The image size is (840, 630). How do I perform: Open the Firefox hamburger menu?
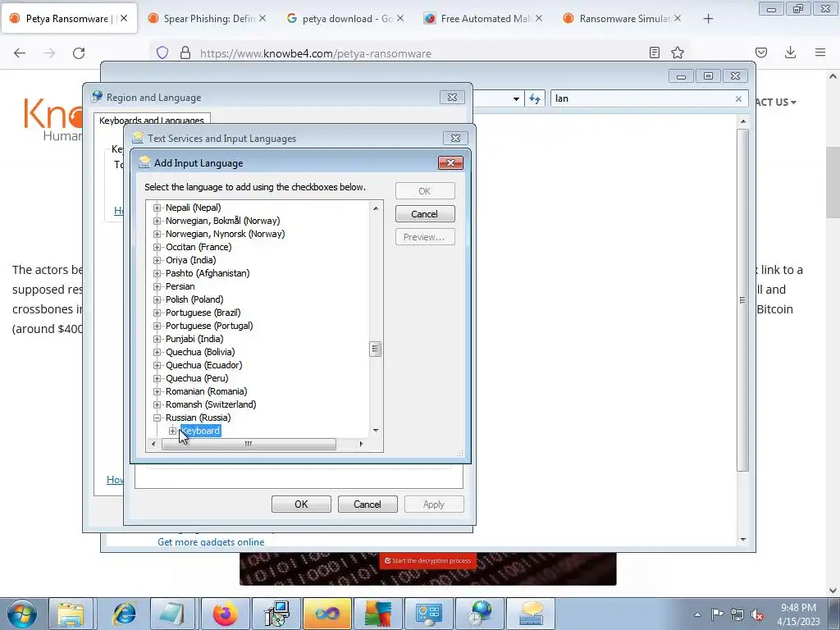(820, 52)
